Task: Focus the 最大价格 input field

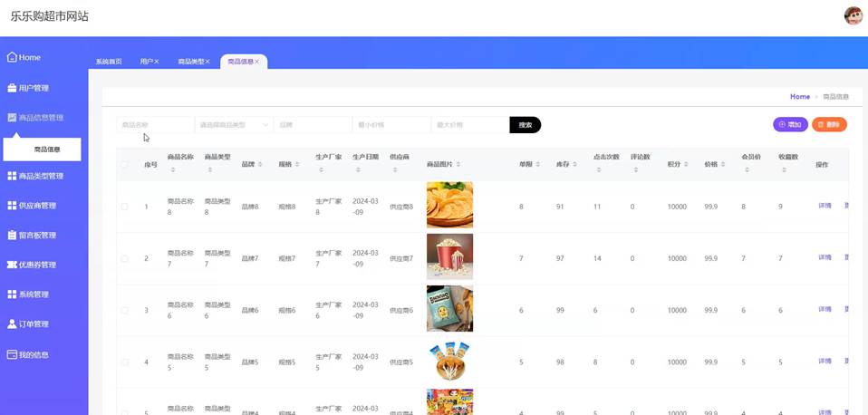Action: point(470,125)
